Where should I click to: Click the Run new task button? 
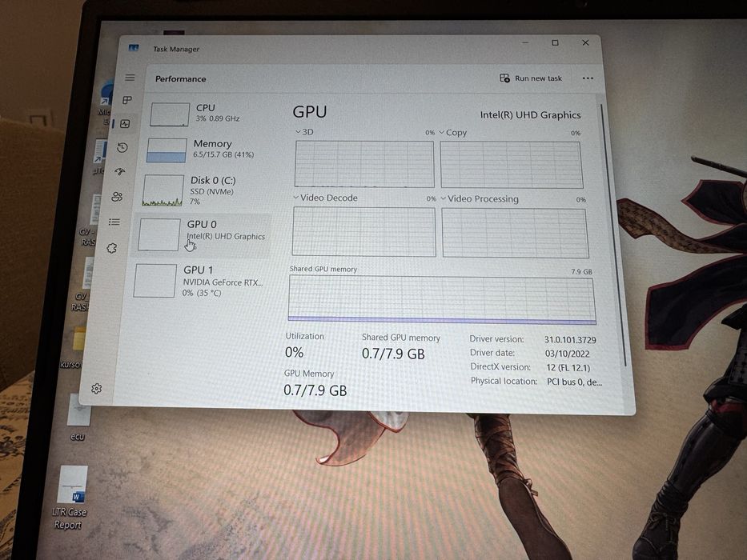[x=531, y=78]
